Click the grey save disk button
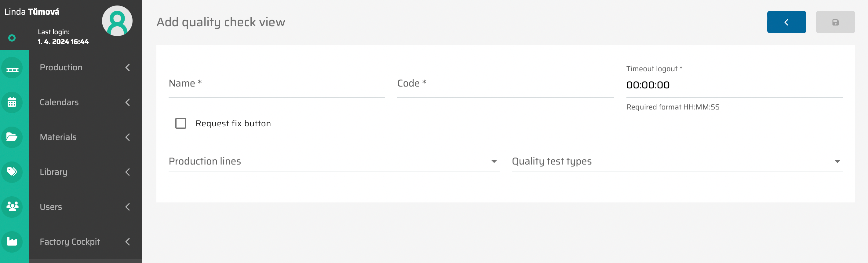This screenshot has width=868, height=263. point(835,22)
